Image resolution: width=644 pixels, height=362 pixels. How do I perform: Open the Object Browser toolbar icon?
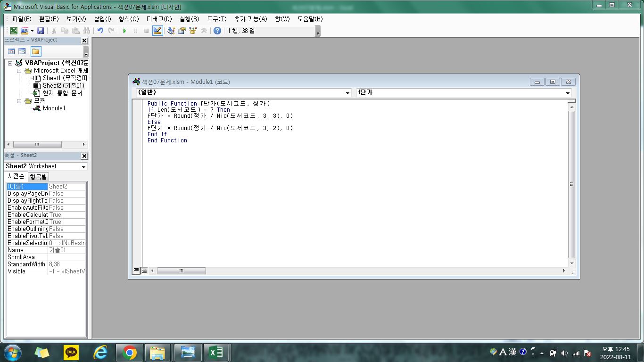point(192,31)
